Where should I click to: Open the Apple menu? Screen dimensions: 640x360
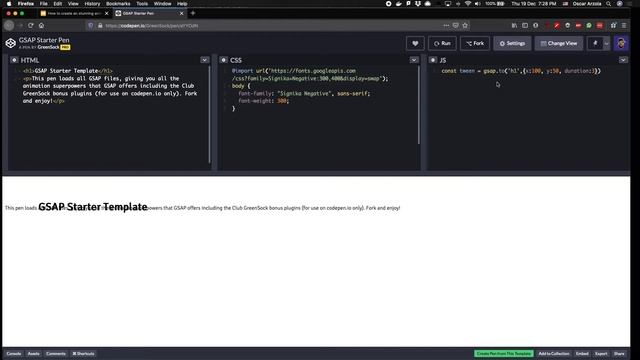(9, 4)
